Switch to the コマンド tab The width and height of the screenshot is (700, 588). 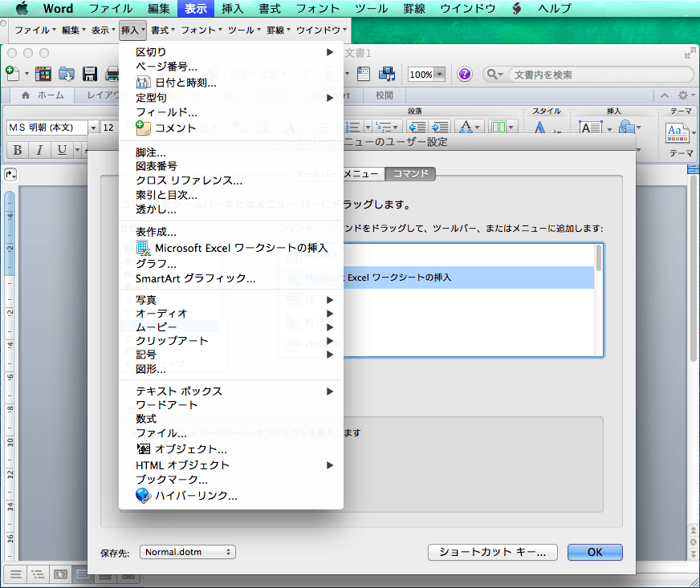(x=410, y=173)
